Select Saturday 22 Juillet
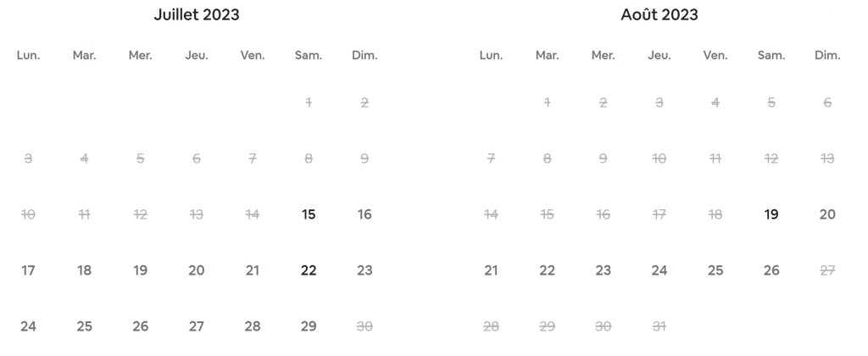Screen dimensions: 868x356 coord(309,270)
